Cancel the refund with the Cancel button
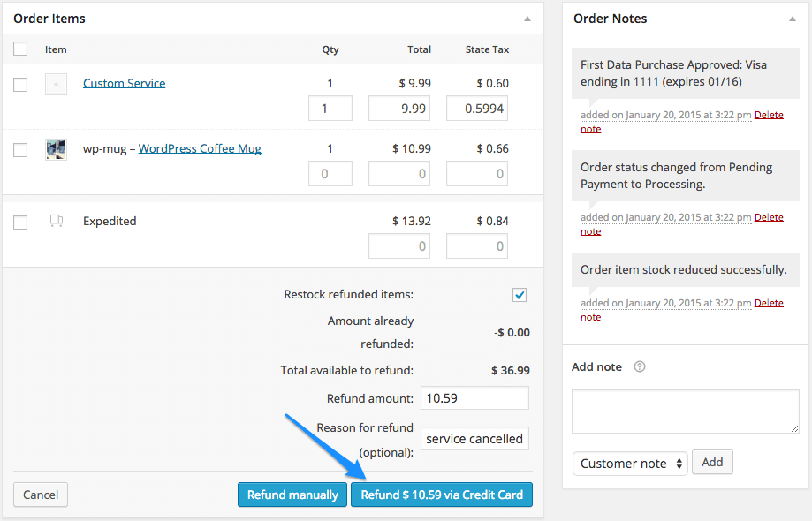This screenshot has width=812, height=521. (x=40, y=495)
